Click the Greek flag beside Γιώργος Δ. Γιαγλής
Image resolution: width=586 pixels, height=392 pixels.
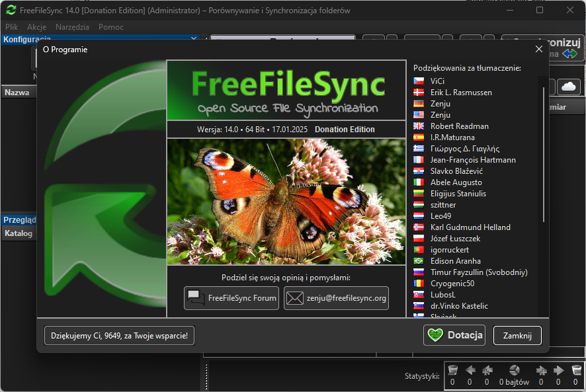419,148
